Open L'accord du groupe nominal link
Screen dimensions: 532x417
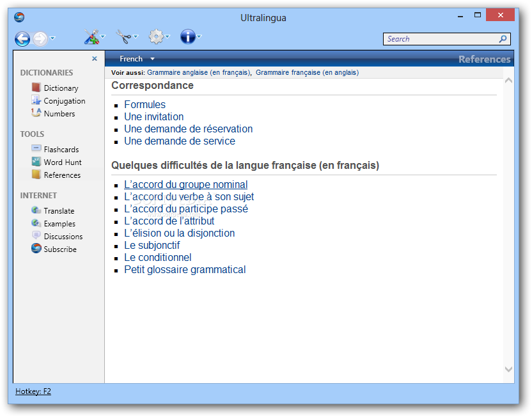coord(186,185)
